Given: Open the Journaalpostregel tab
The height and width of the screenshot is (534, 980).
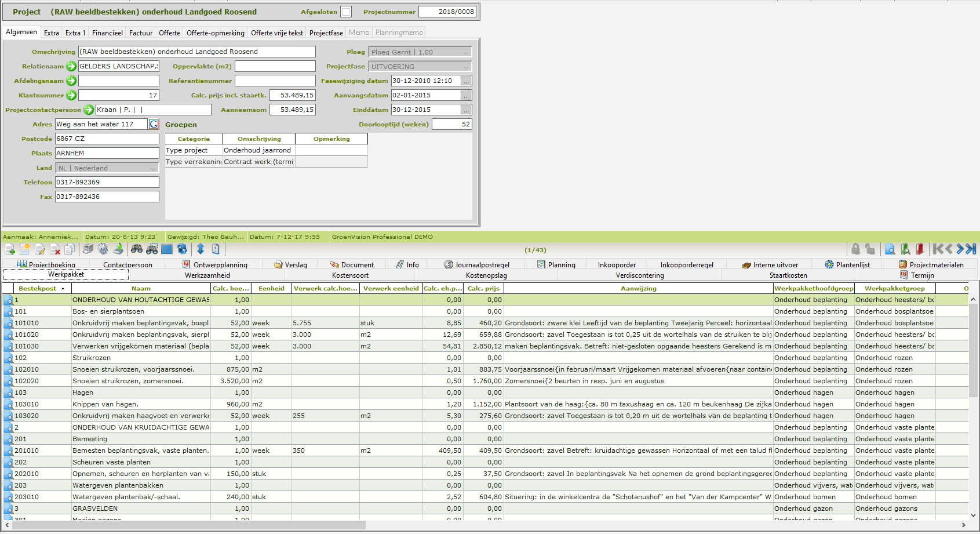Looking at the screenshot, I should pyautogui.click(x=477, y=264).
